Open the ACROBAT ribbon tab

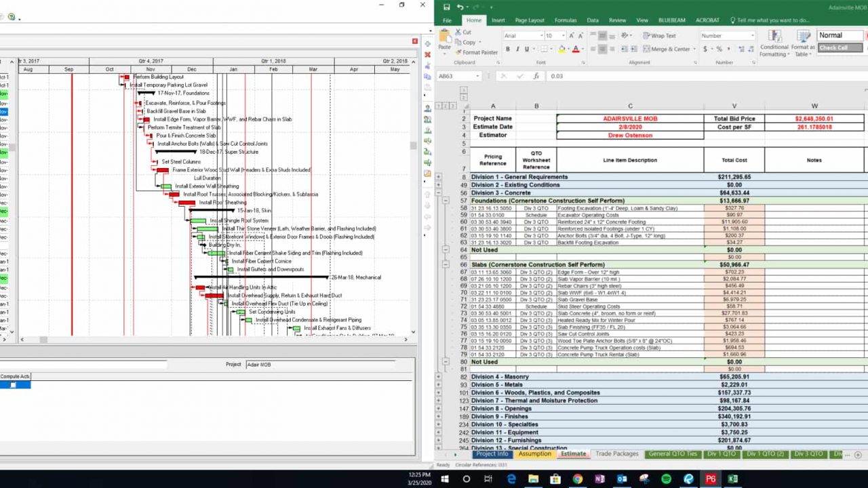tap(707, 20)
